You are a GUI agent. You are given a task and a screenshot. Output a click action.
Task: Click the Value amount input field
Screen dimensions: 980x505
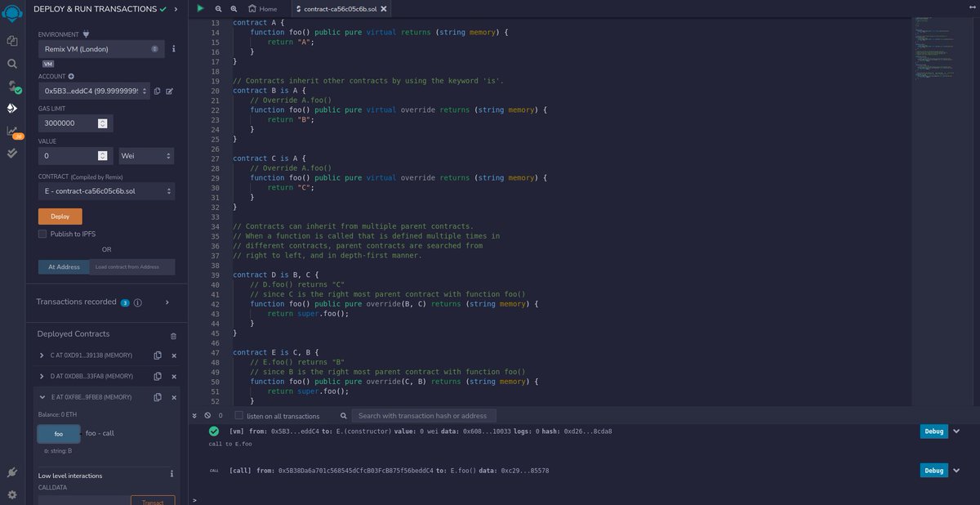coord(76,155)
